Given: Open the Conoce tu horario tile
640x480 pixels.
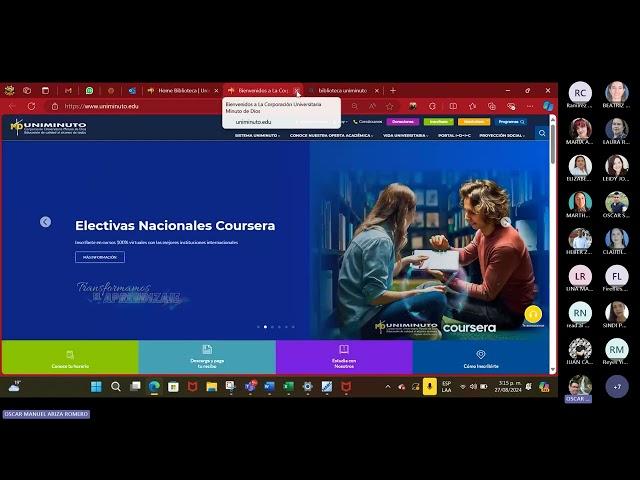Looking at the screenshot, I should pos(70,357).
